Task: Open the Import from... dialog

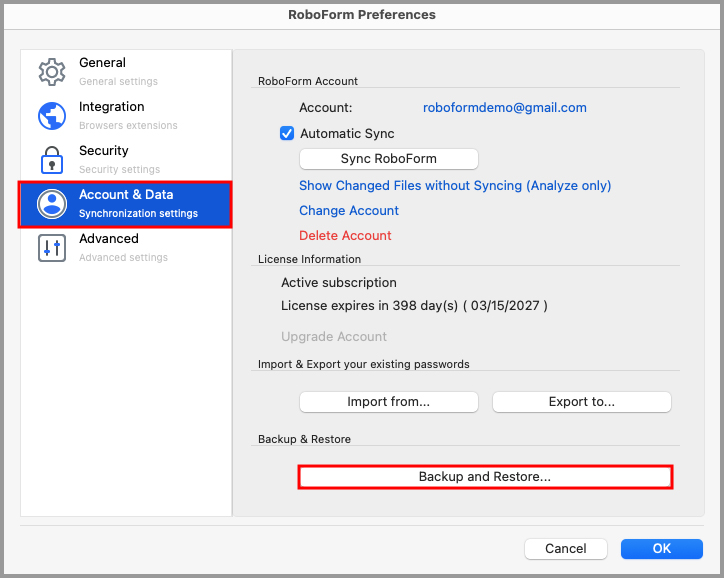Action: click(389, 402)
